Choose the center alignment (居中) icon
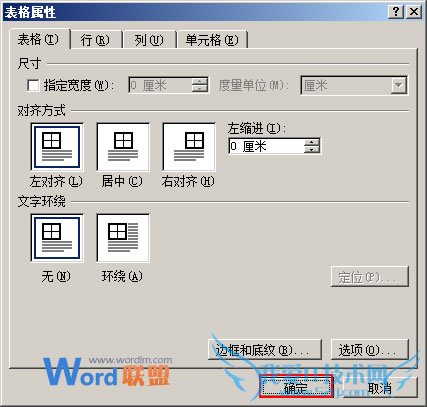The image size is (427, 407). [x=123, y=147]
